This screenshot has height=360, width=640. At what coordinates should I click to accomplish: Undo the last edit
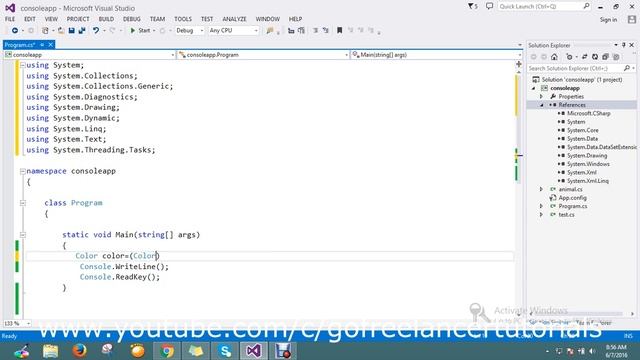[x=96, y=31]
